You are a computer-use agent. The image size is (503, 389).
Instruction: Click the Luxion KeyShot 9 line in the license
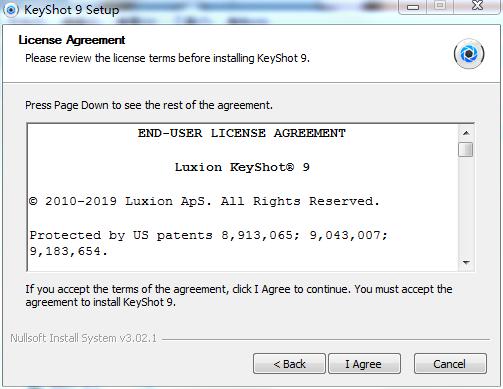pos(242,167)
